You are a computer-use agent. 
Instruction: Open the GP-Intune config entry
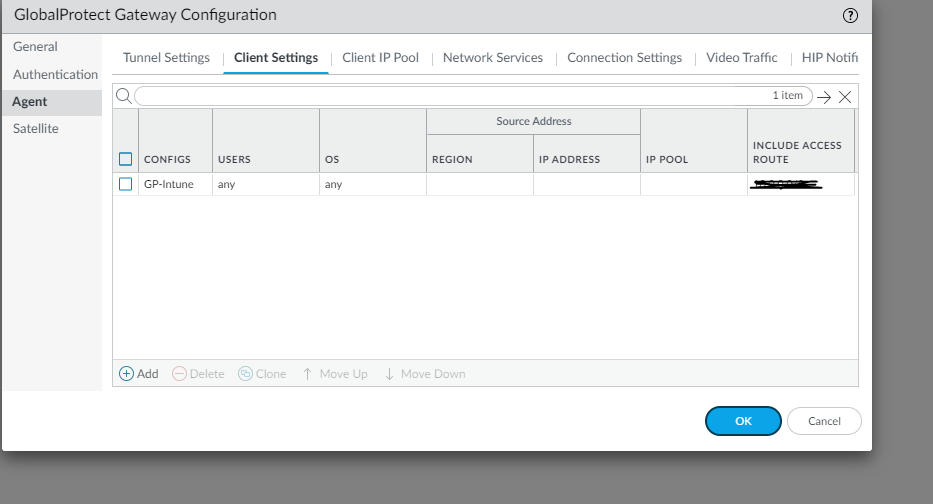pos(168,184)
